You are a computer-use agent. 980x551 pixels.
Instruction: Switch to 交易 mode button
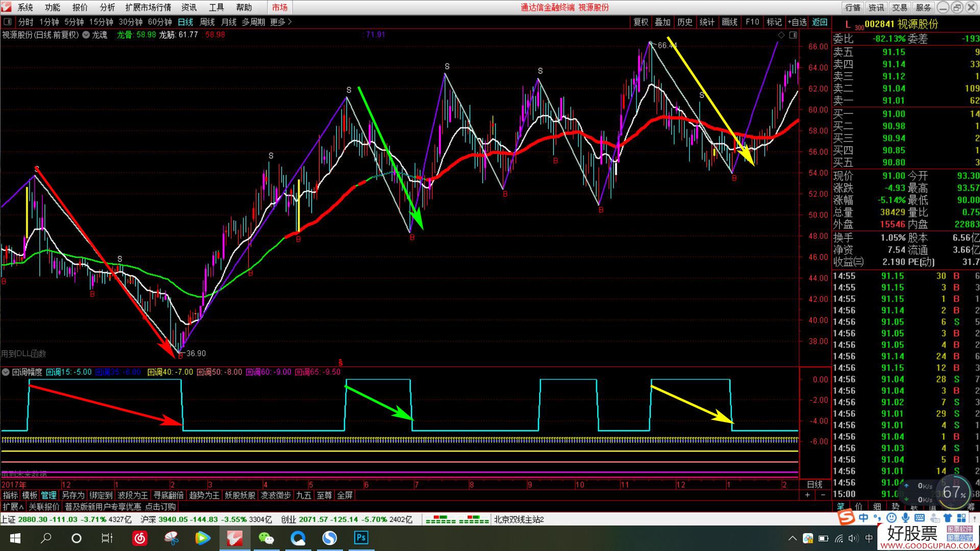click(x=900, y=7)
